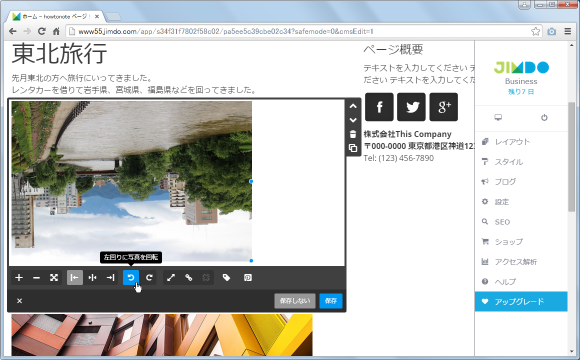This screenshot has height=360, width=580.
Task: Rotate photo counterclockwise
Action: click(131, 277)
